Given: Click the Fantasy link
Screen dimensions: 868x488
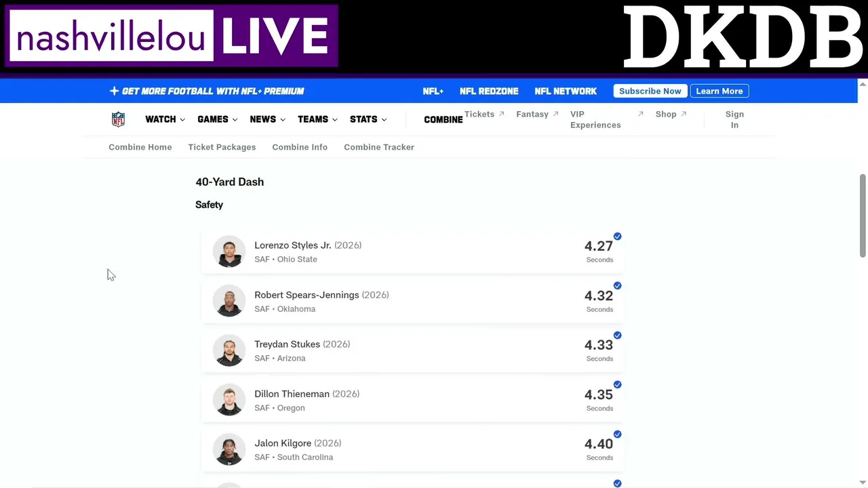Looking at the screenshot, I should (532, 114).
